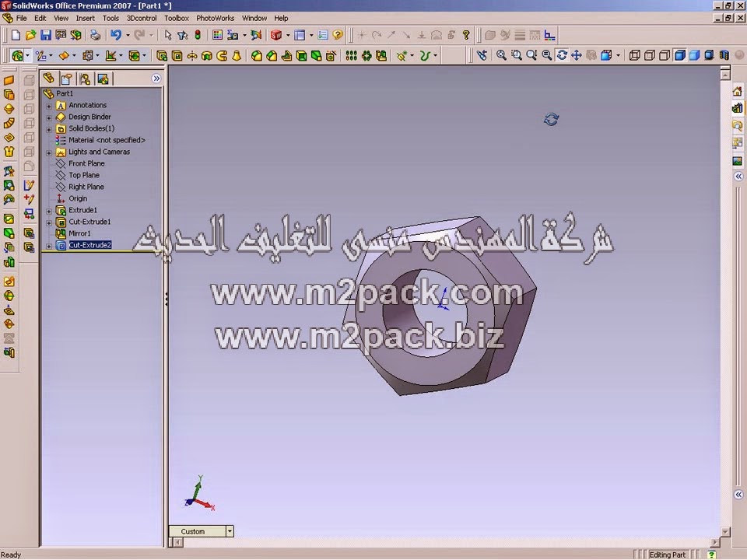Click the status bar help icon
The image size is (747, 560).
click(710, 555)
